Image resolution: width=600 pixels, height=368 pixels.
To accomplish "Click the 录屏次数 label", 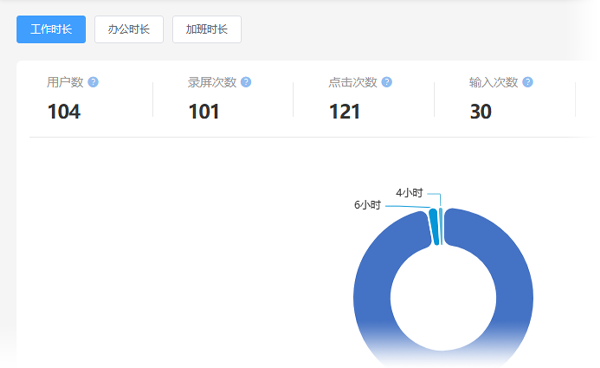I will click(x=212, y=82).
